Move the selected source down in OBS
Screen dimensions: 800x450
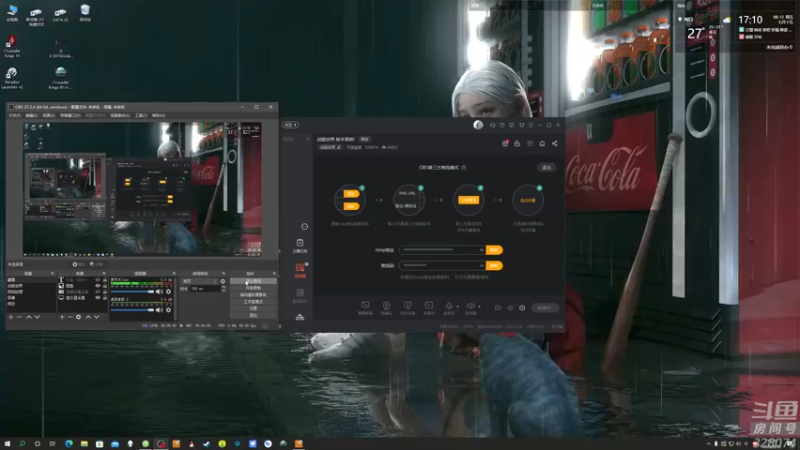coord(96,317)
